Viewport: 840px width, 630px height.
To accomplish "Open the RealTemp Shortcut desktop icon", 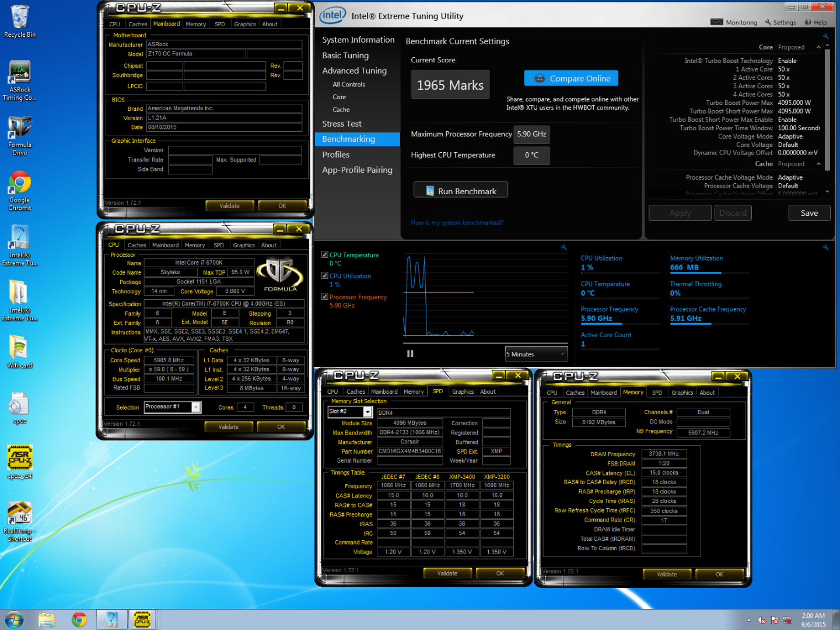I will pyautogui.click(x=19, y=521).
